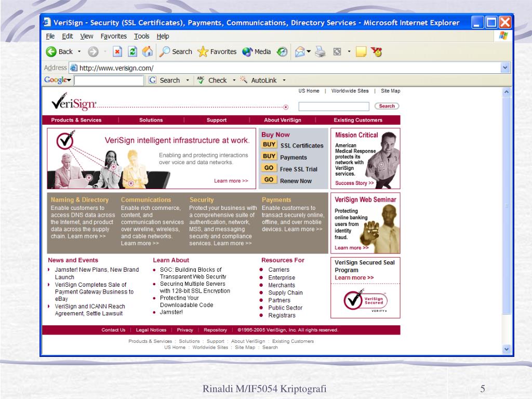Screen dimensions: 532x399
Task: Expand the address bar dropdown
Action: [x=505, y=68]
